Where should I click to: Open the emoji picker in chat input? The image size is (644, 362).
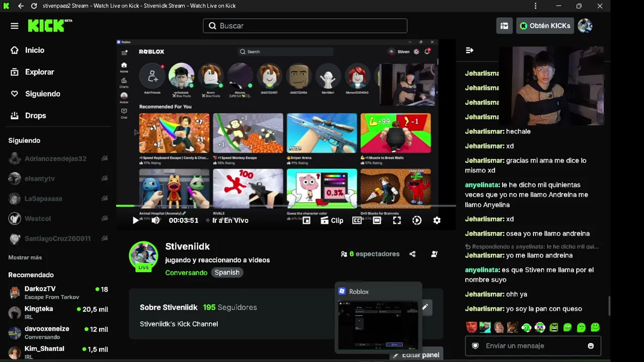pyautogui.click(x=591, y=346)
